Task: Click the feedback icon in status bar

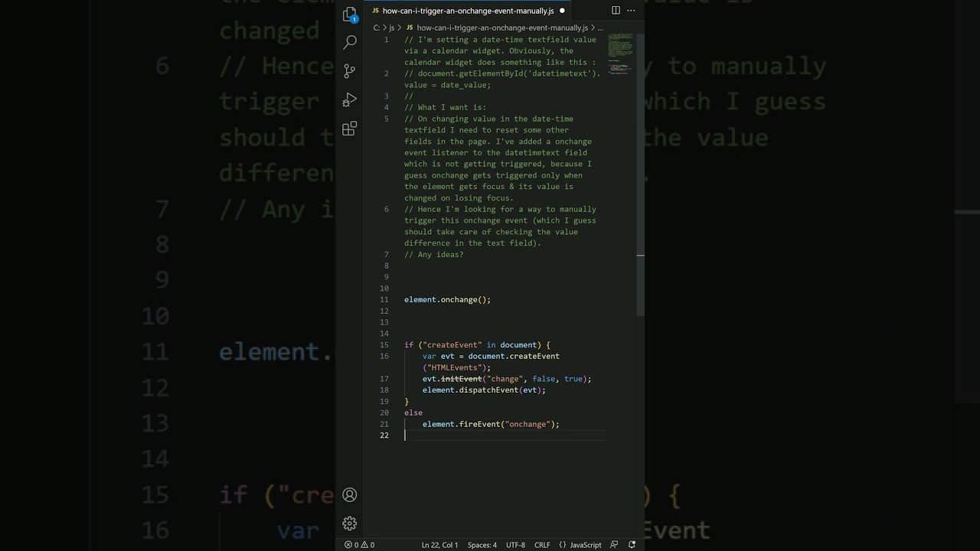Action: point(615,545)
